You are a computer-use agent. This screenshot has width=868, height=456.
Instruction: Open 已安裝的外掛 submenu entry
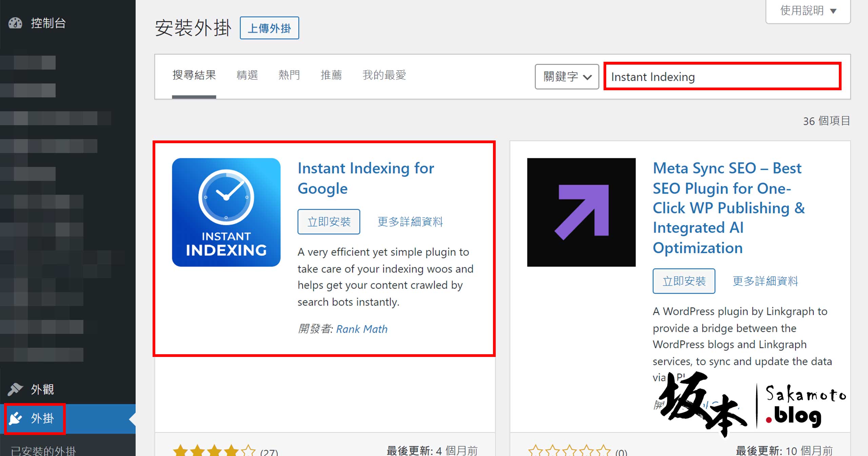pos(43,451)
